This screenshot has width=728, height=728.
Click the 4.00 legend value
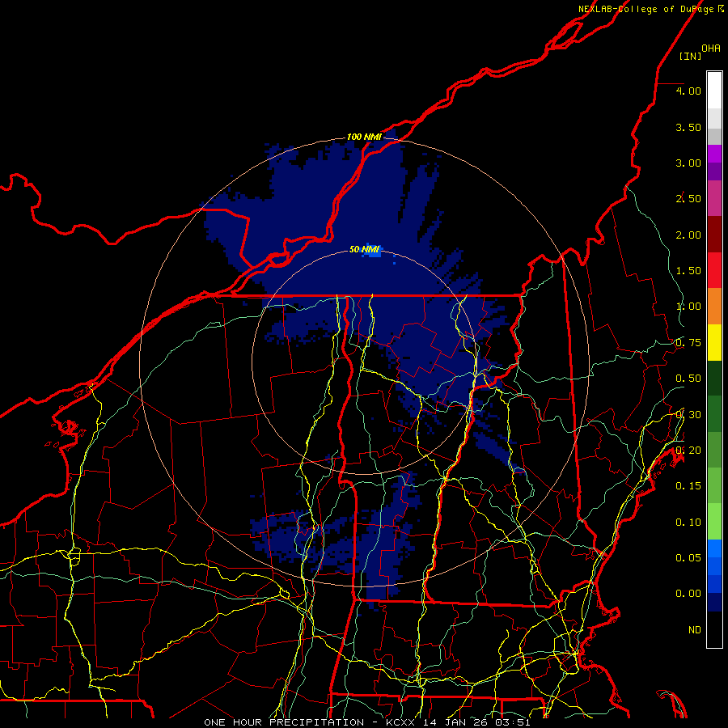pyautogui.click(x=688, y=91)
